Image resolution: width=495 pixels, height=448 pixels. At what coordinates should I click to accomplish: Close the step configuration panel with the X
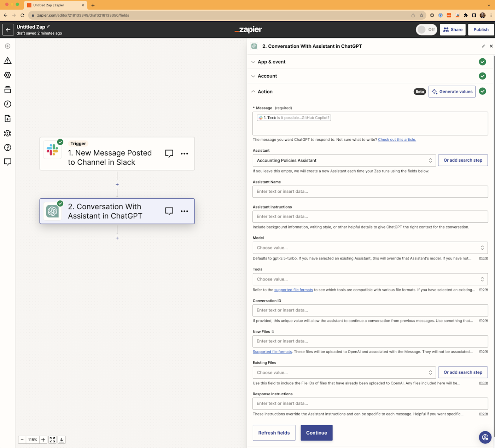(491, 46)
